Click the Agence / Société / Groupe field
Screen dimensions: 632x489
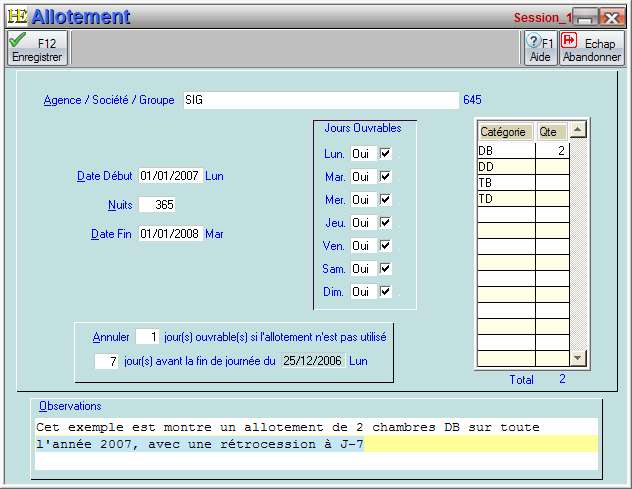[321, 100]
